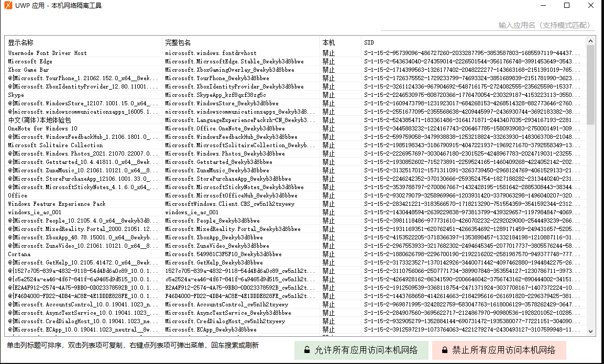604x364 pixels.
Task: Click package name MicrosoftWindows.Client.CBS_cw5n1h2txyewy
Action: pos(229,204)
